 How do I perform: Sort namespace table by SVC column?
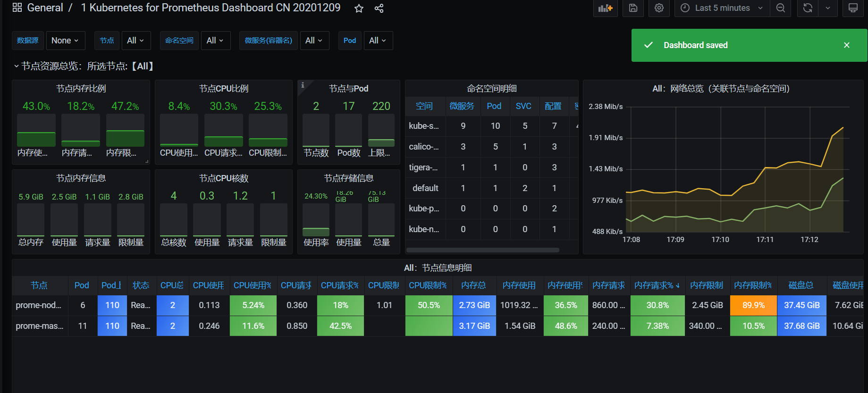click(523, 106)
